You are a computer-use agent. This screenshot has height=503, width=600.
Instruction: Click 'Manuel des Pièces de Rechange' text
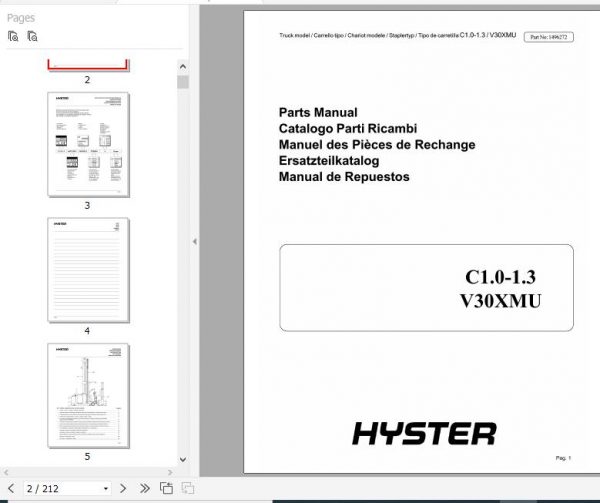click(377, 145)
